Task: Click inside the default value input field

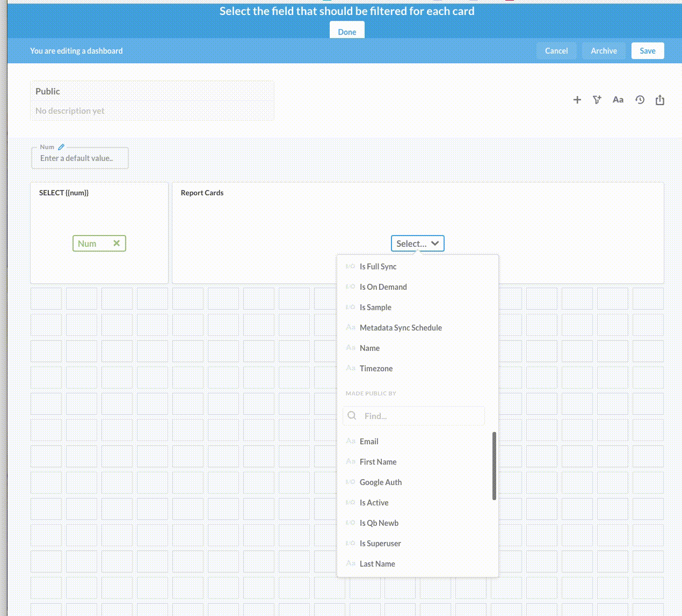Action: click(x=79, y=158)
